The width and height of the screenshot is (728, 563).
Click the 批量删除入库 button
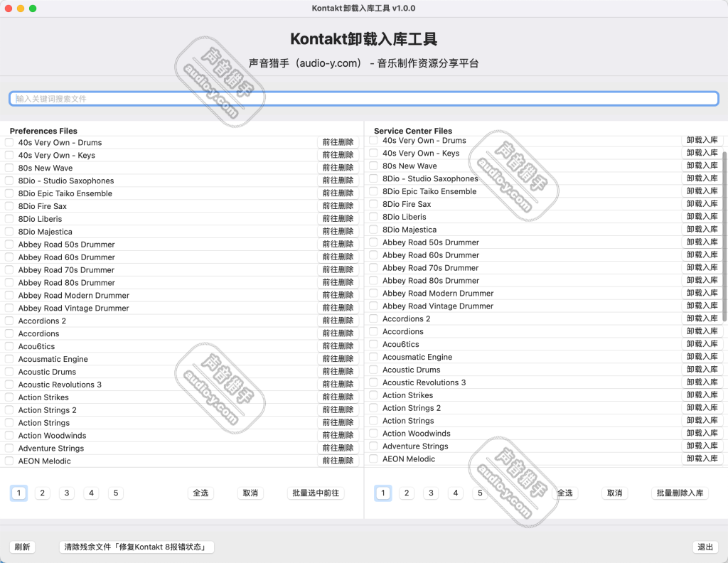[x=680, y=493]
